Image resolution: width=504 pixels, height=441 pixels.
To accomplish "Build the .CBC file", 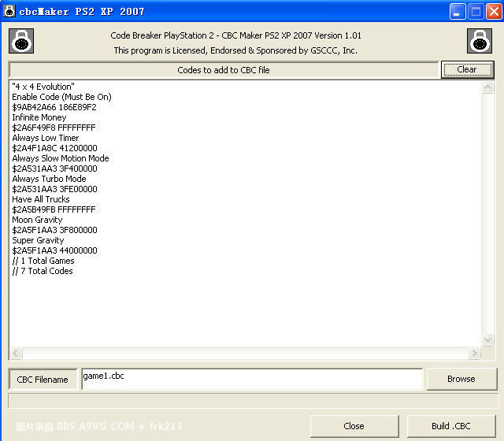I will [x=451, y=426].
